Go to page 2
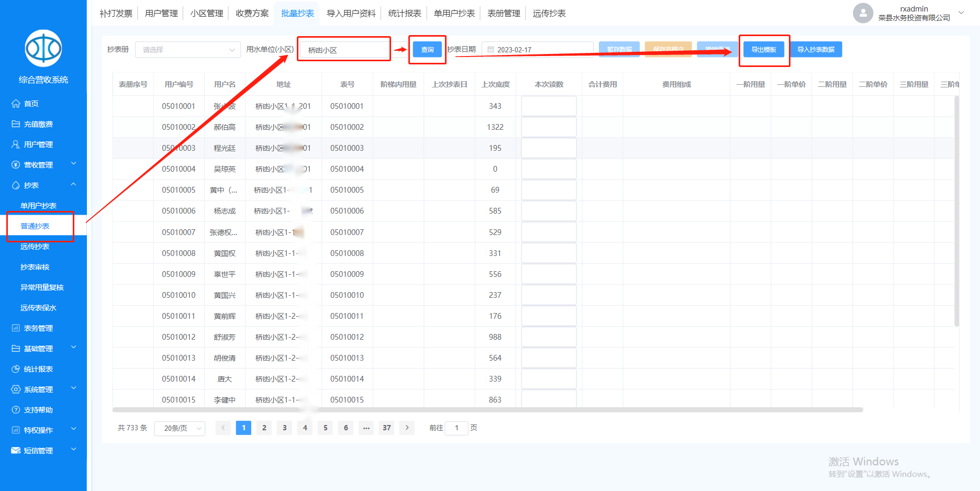 (x=264, y=428)
